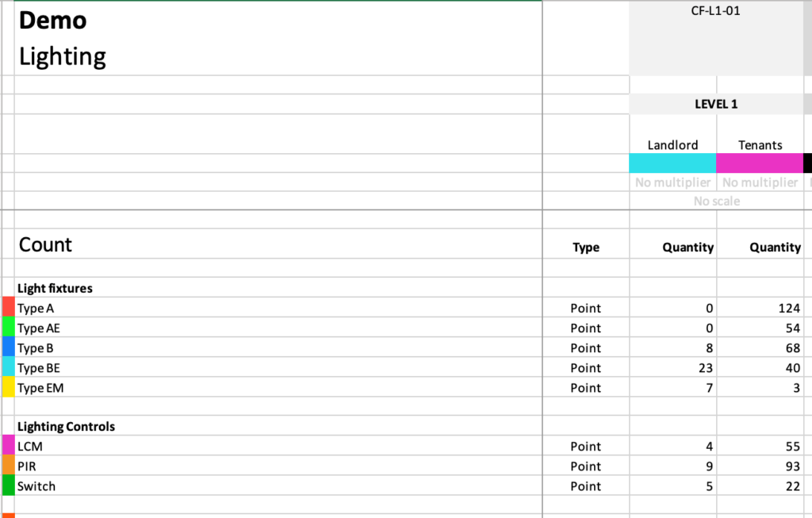Select Point type cell for LCM
This screenshot has height=518, width=812.
tap(586, 447)
